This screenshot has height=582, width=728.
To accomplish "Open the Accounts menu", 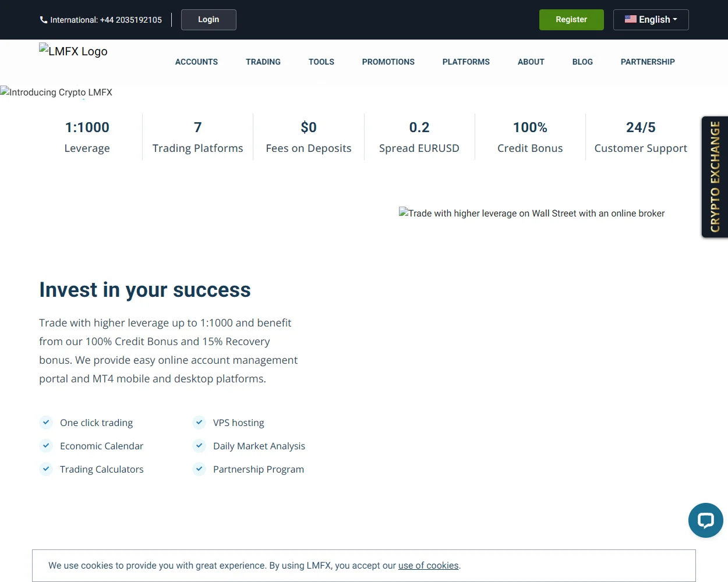I will click(x=196, y=62).
